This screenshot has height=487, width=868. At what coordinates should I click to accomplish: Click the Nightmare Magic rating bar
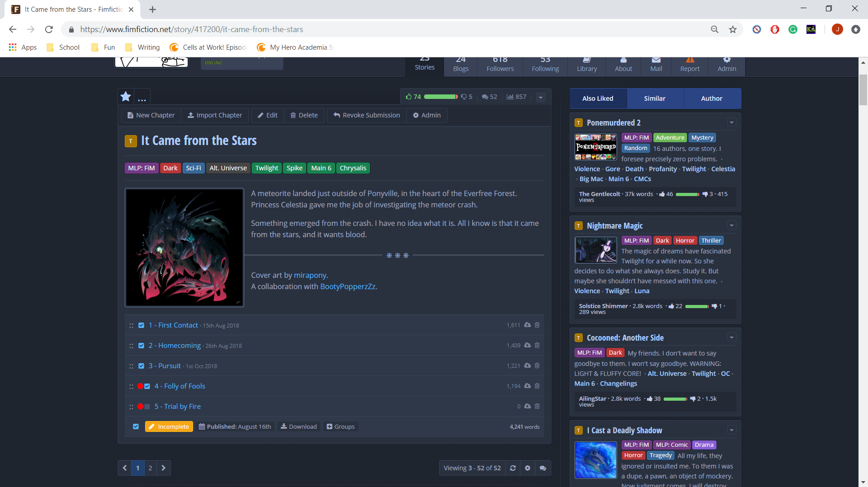coord(697,306)
